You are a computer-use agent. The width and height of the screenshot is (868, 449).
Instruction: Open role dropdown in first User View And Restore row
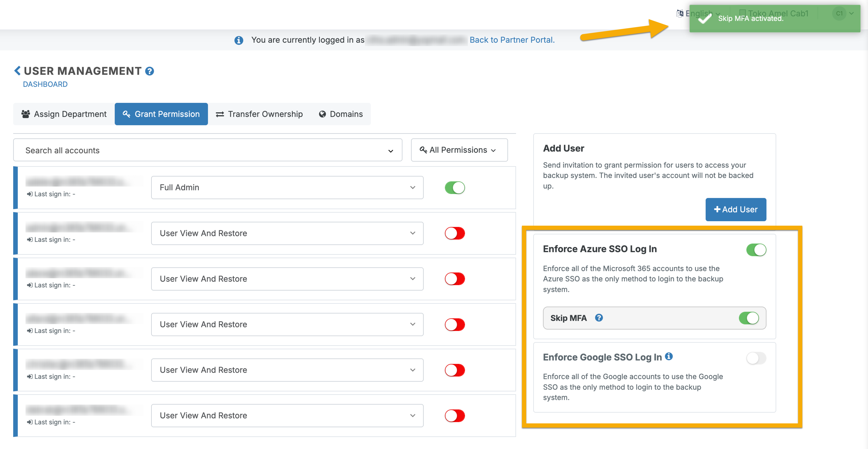pos(287,233)
